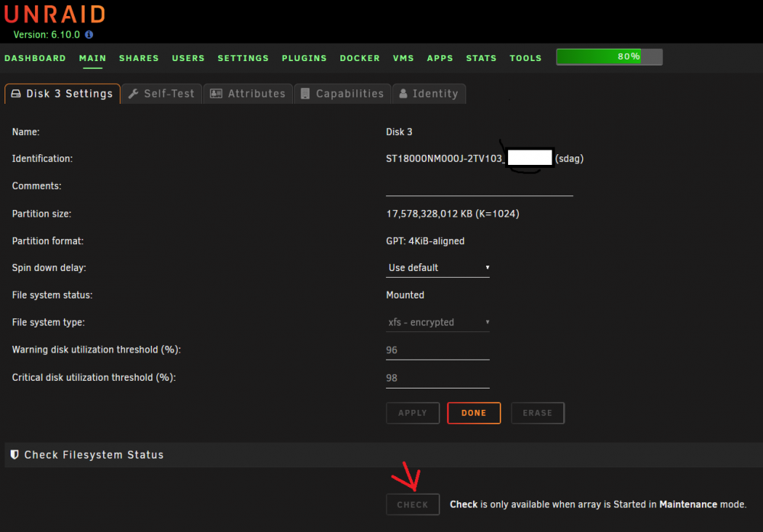Screen dimensions: 763x532
Task: Click the ST18000NM000J-2TV103 identification text
Action: (x=446, y=159)
